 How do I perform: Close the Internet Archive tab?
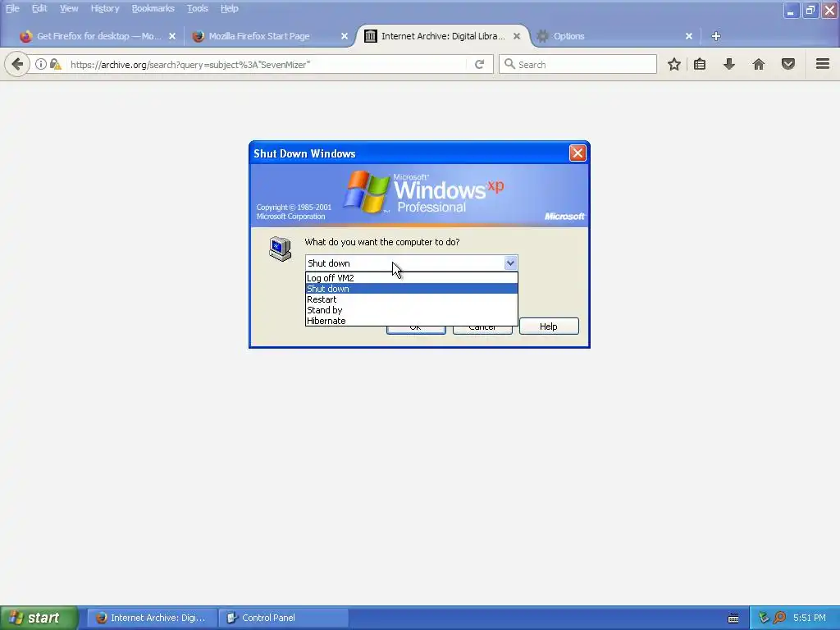[517, 36]
